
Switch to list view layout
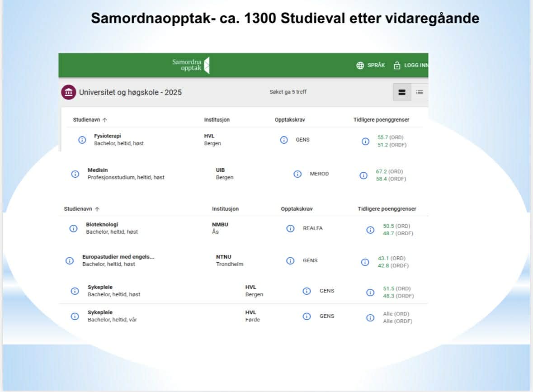point(420,92)
